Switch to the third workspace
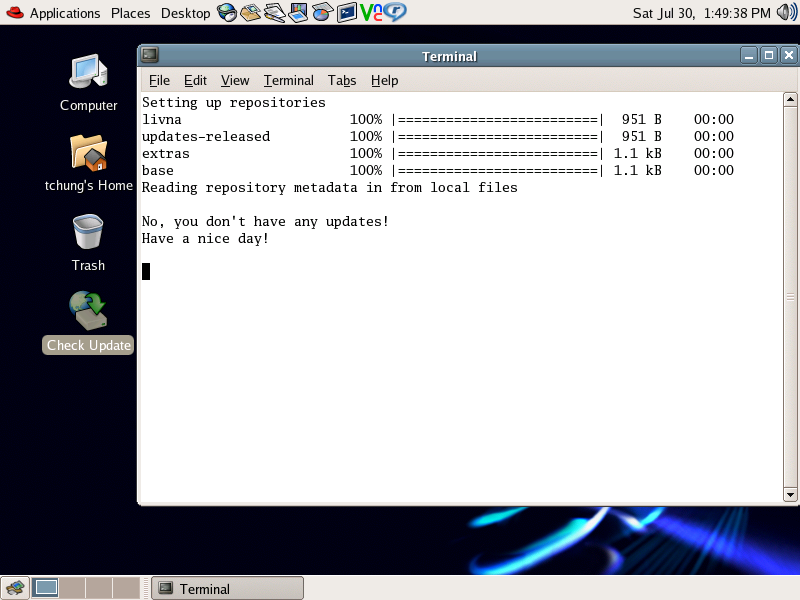Screen dimensions: 800x600 click(99, 588)
